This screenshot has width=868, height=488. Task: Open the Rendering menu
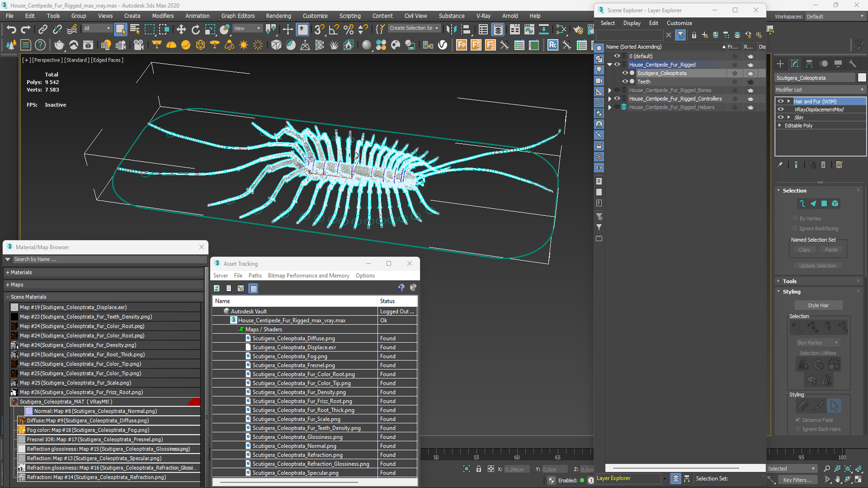coord(278,16)
